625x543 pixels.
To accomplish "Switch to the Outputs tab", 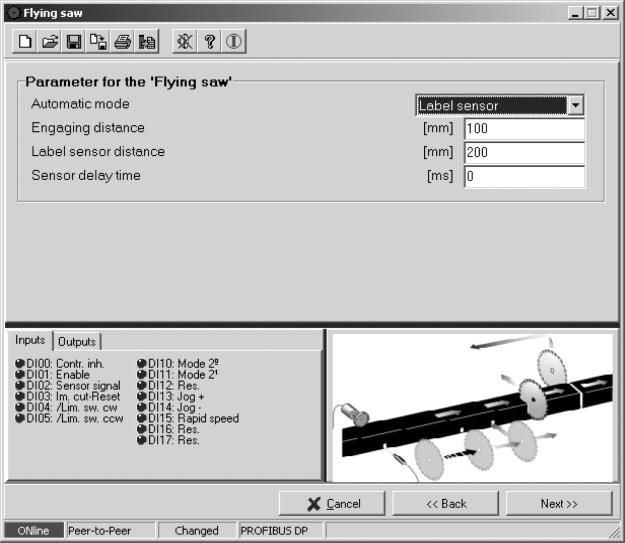I will (77, 342).
